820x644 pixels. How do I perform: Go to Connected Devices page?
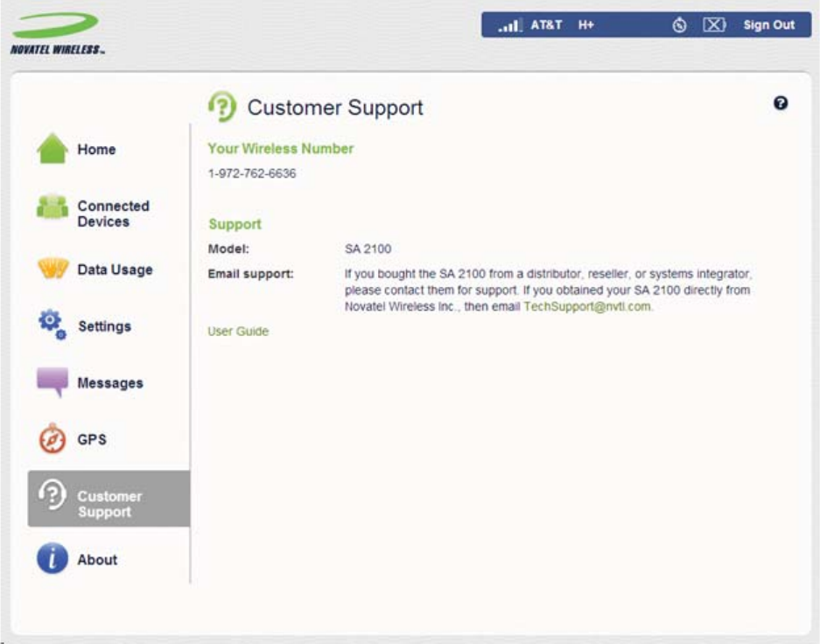[x=113, y=213]
